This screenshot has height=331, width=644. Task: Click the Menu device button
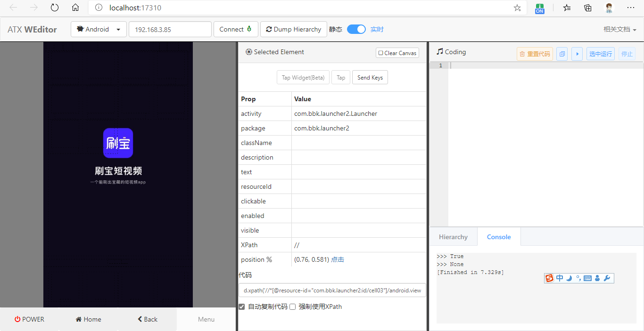(x=206, y=319)
